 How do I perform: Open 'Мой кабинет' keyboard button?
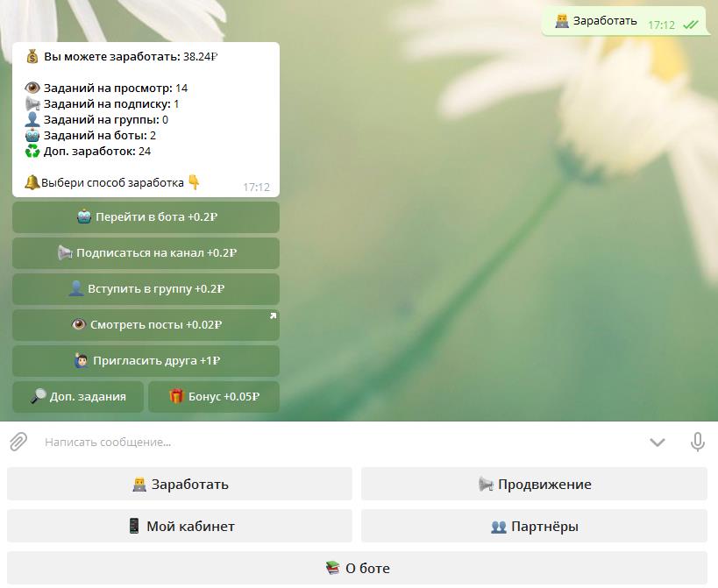pyautogui.click(x=180, y=527)
